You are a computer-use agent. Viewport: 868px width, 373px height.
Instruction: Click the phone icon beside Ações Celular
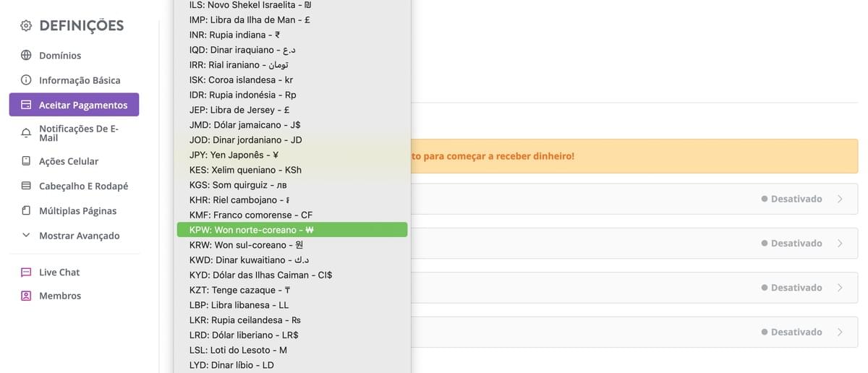(26, 161)
